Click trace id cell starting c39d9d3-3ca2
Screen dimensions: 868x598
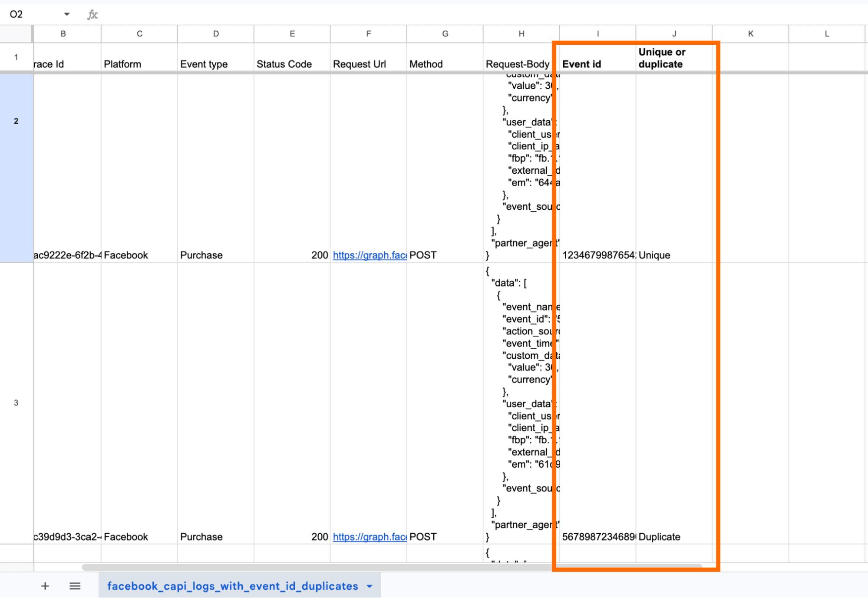(x=67, y=403)
